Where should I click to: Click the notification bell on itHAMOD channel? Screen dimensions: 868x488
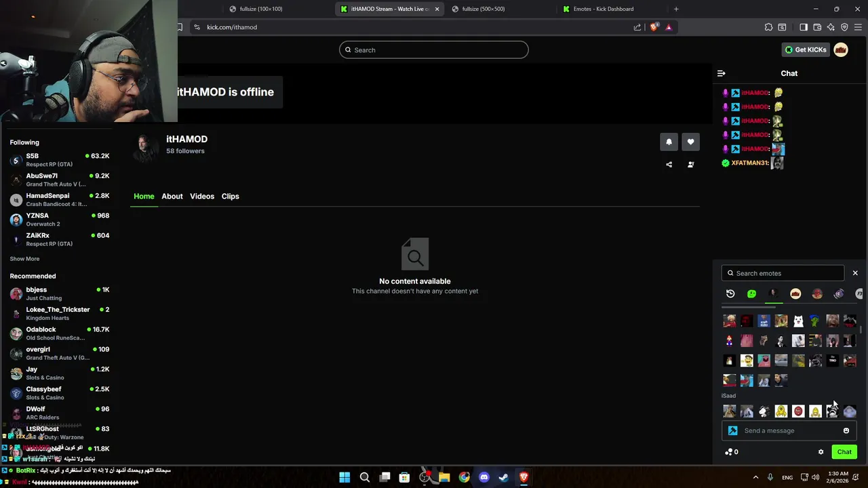point(669,142)
